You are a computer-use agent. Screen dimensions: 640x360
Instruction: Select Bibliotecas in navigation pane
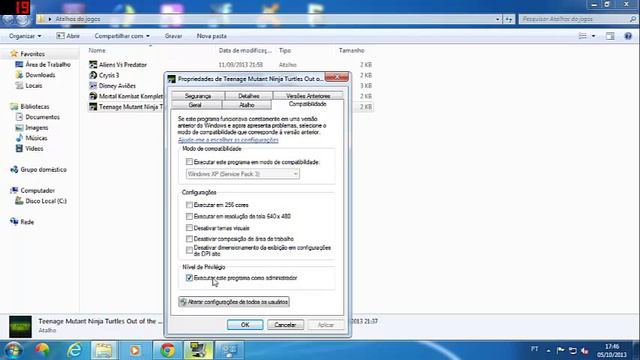pyautogui.click(x=35, y=106)
